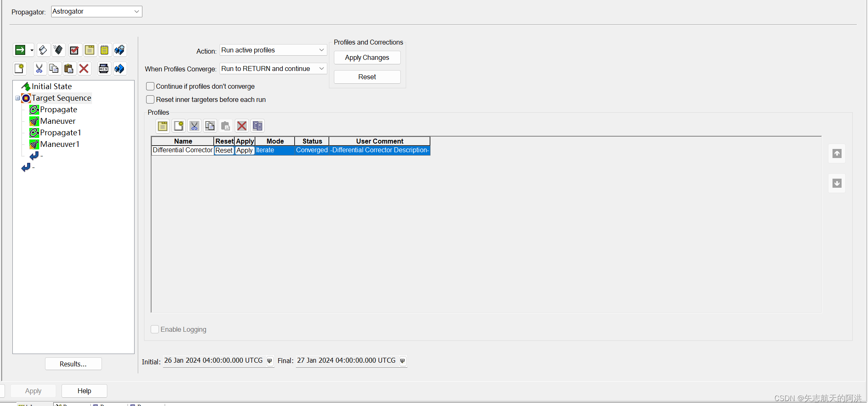The width and height of the screenshot is (868, 406).
Task: Open the Results dialog
Action: click(x=73, y=364)
